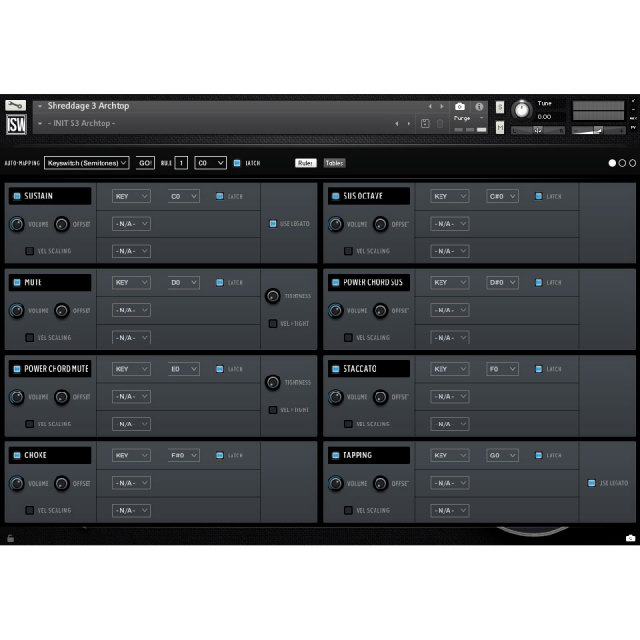Enable Vel Scaling for Choke
This screenshot has height=640, width=640.
(x=29, y=510)
